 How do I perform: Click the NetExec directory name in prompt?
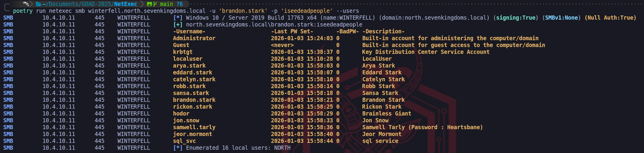tap(126, 4)
